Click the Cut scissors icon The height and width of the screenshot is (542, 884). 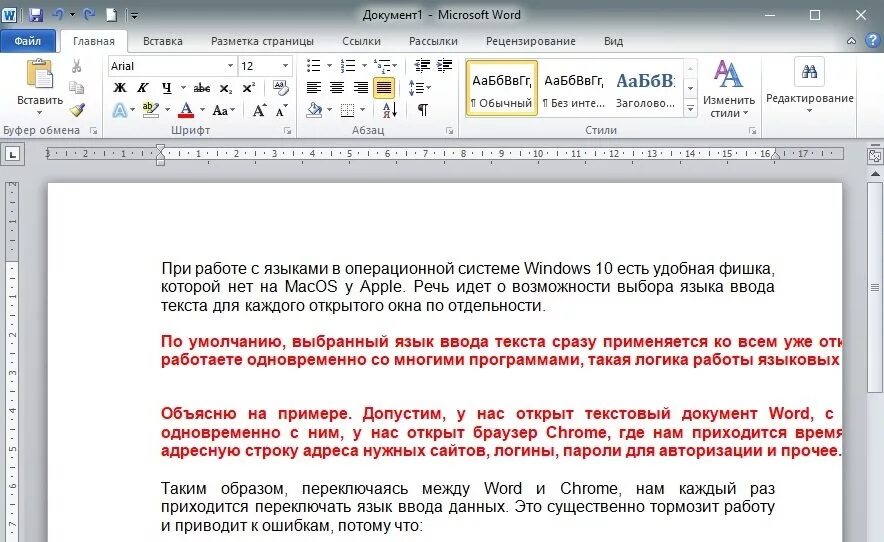[x=77, y=66]
